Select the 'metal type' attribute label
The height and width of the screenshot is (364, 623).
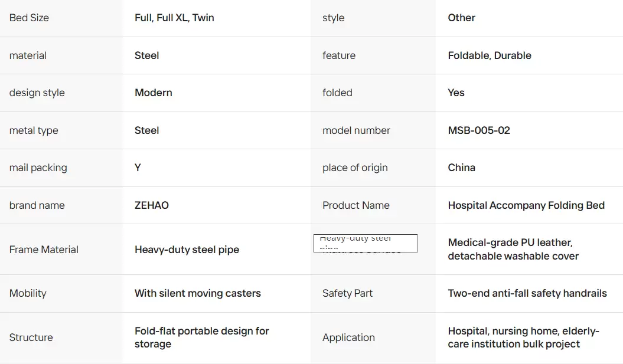click(x=34, y=130)
